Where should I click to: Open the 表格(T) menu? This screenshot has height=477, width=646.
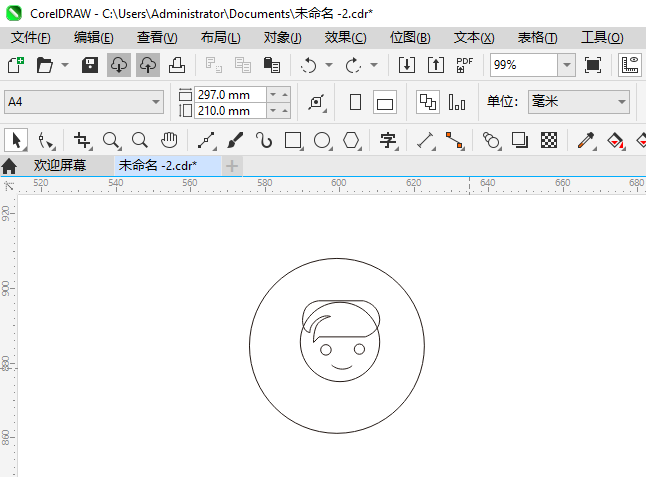[x=537, y=38]
